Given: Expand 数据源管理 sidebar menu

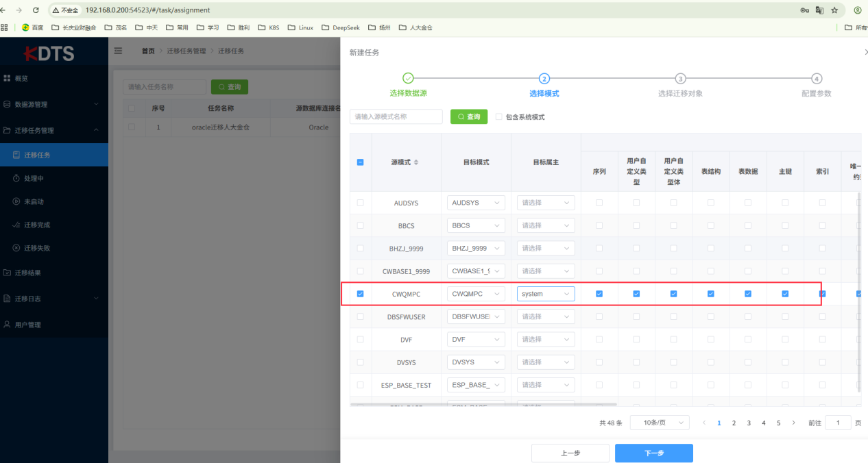Looking at the screenshot, I should [x=54, y=104].
